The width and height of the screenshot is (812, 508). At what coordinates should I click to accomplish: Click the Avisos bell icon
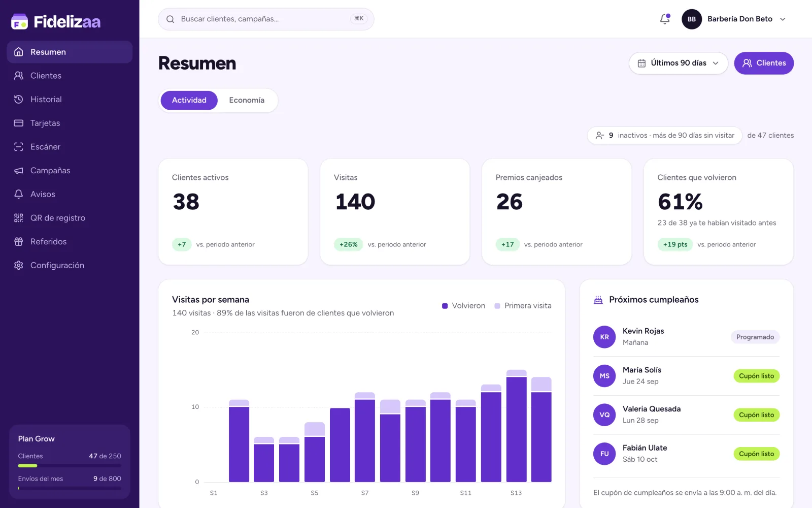(x=19, y=194)
